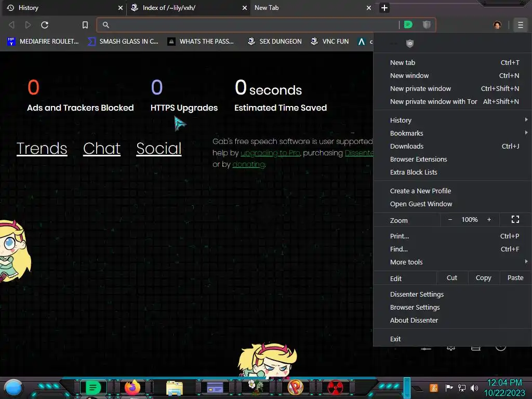Screen dimensions: 532x399
Task: Select Open Guest Window
Action: coord(453,204)
